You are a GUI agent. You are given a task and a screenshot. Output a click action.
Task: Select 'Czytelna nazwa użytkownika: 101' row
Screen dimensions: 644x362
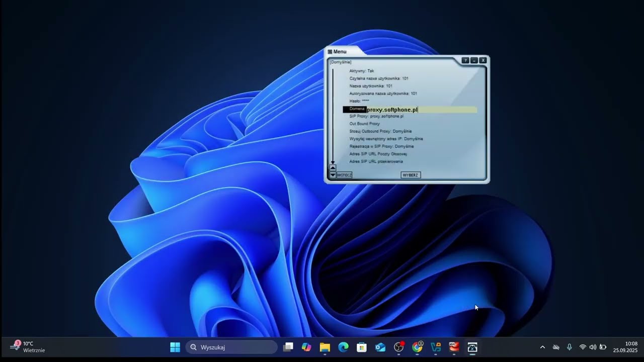point(379,78)
